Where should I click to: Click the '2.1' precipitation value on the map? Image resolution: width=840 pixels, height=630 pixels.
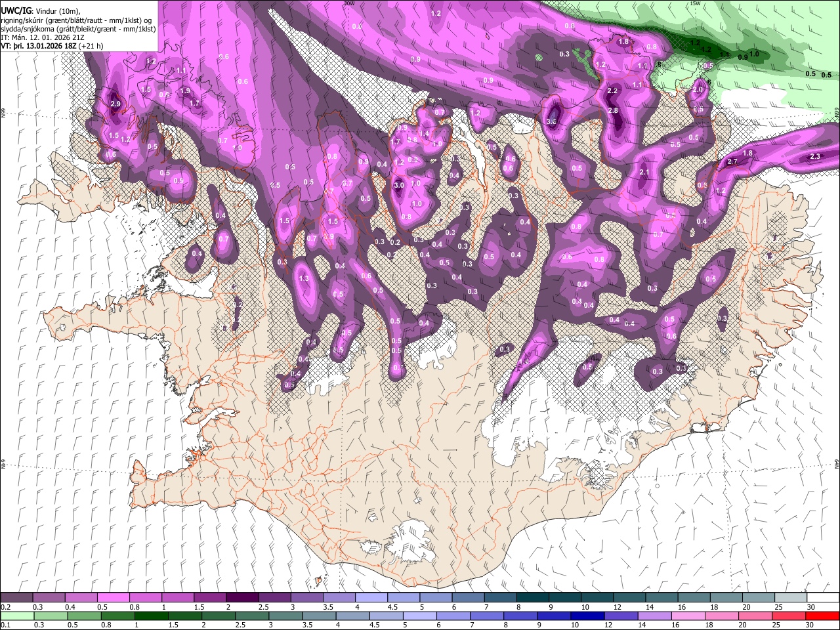(x=644, y=173)
